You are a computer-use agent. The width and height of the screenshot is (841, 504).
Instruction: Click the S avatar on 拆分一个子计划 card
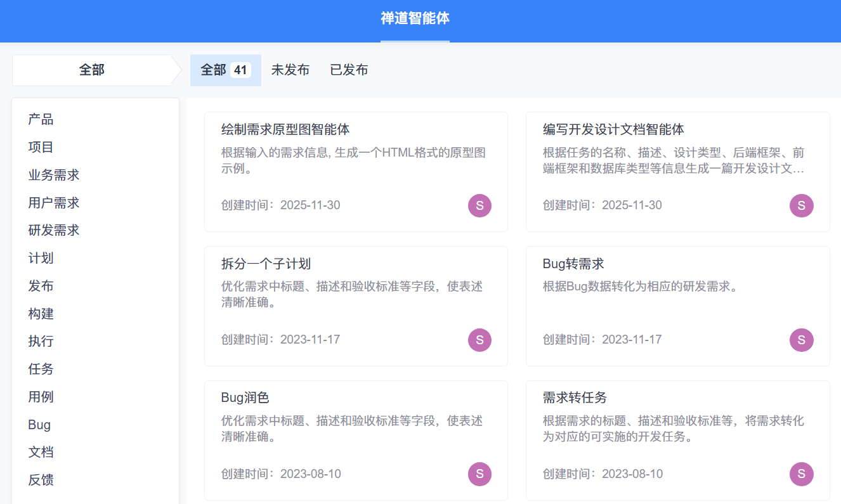[x=479, y=340]
